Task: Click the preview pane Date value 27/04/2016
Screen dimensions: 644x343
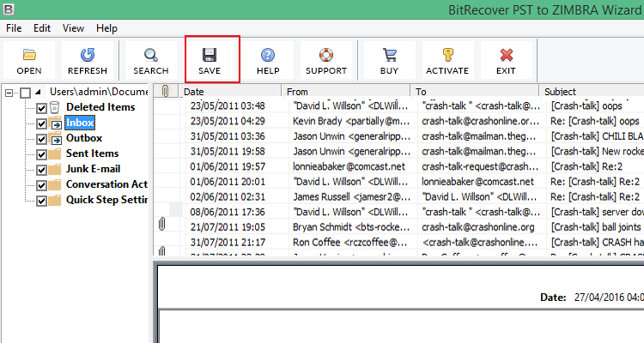Action: pyautogui.click(x=609, y=297)
